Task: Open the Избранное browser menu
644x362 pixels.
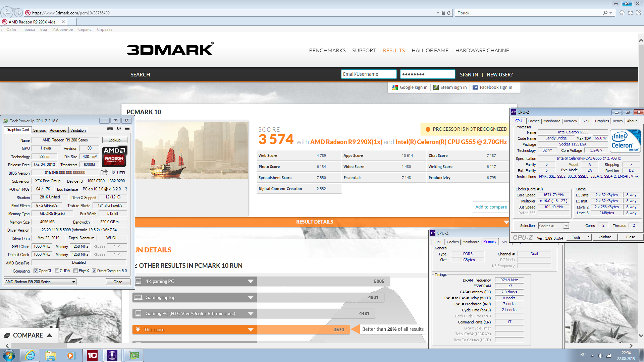Action: (x=62, y=29)
